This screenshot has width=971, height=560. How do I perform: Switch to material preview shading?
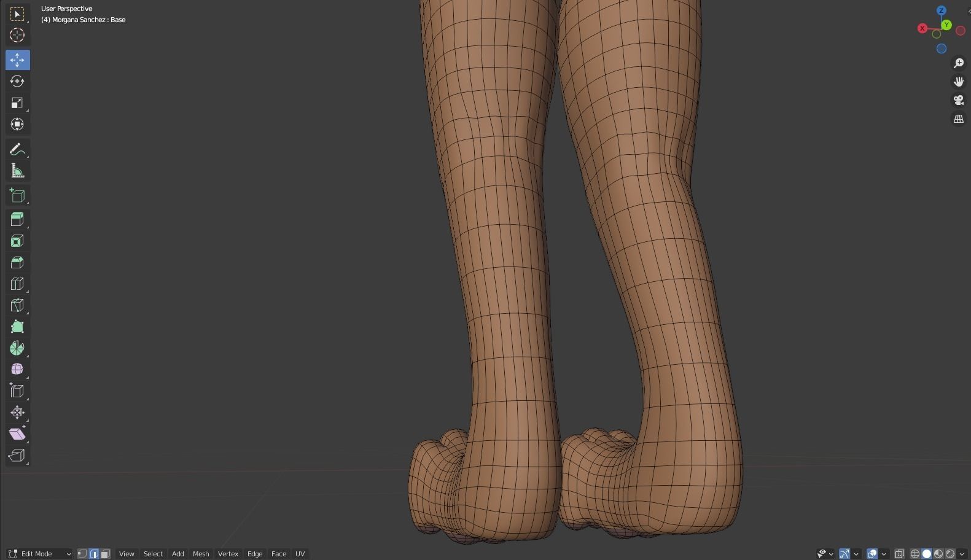pos(938,554)
